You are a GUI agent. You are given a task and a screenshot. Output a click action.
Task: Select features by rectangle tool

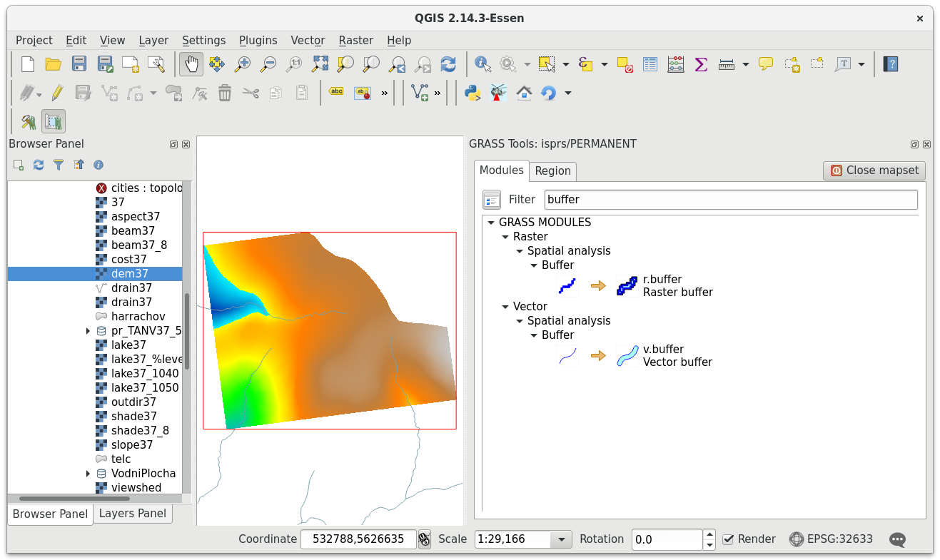[547, 64]
